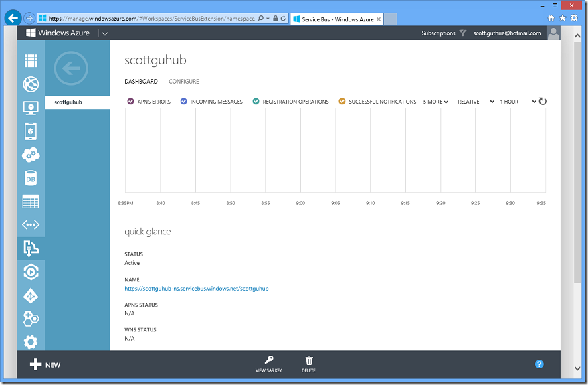Open the SQL Databases DB icon

(x=31, y=178)
